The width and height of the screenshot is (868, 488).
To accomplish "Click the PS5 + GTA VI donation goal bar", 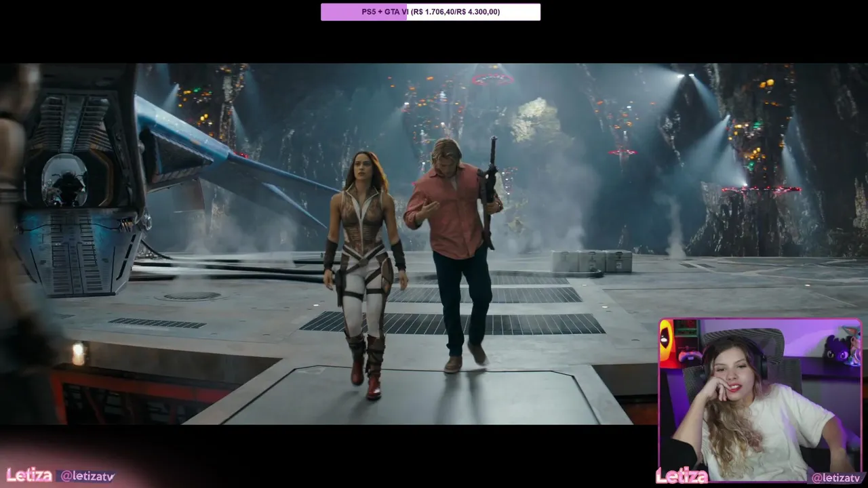I will [x=431, y=12].
